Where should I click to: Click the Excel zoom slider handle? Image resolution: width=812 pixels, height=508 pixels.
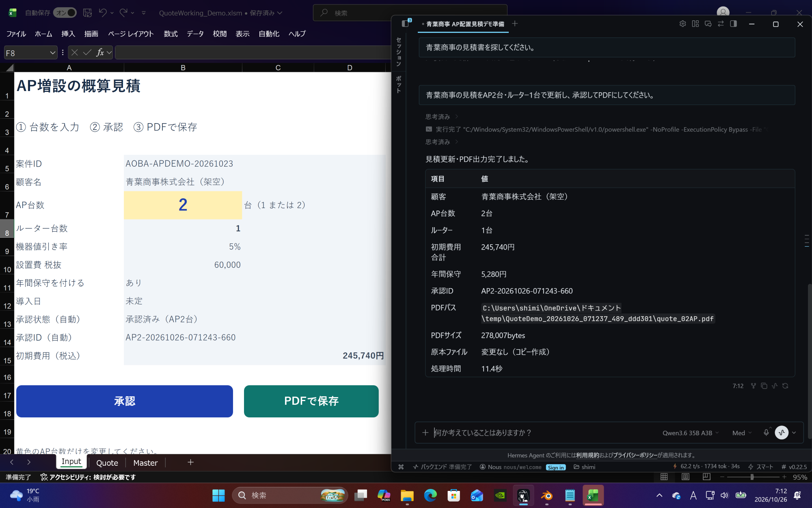pyautogui.click(x=752, y=477)
